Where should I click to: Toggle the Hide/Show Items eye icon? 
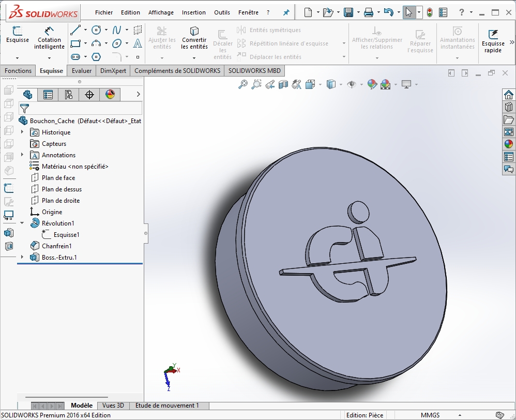(x=352, y=84)
